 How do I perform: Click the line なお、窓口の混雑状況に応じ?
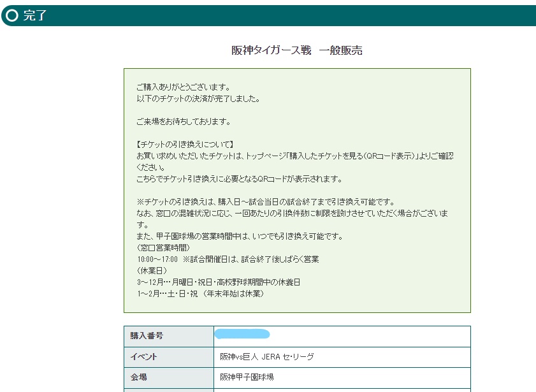click(x=293, y=219)
